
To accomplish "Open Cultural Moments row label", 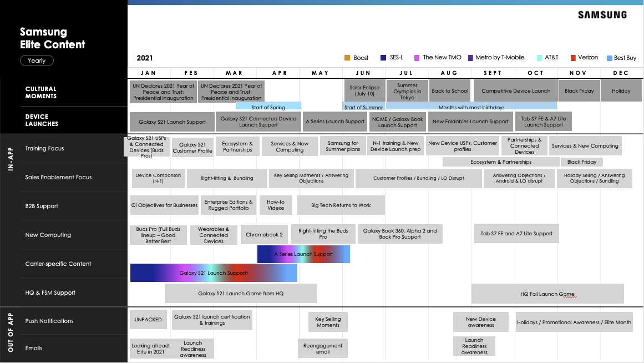I will 40,93.
